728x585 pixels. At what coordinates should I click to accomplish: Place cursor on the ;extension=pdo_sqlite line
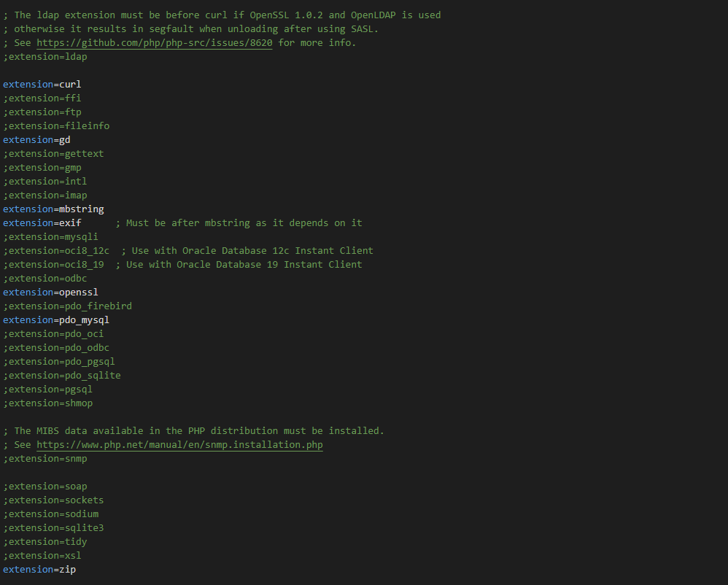point(62,376)
